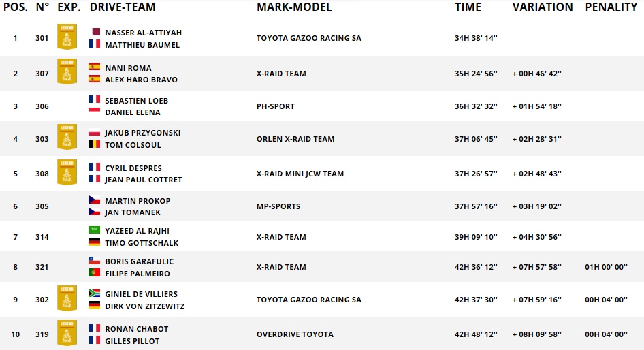Click the Legend badge on Cyril Despres's row
This screenshot has height=350, width=644.
click(67, 173)
